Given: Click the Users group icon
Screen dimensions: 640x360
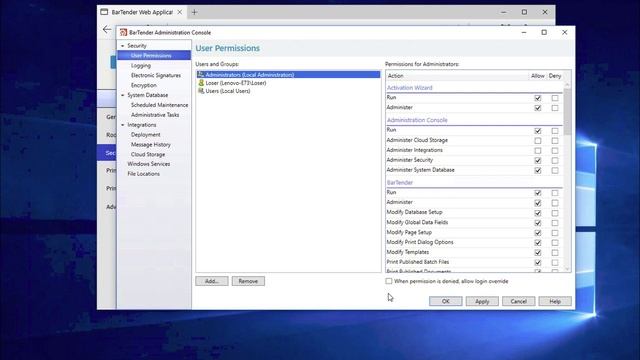Looking at the screenshot, I should coord(201,91).
